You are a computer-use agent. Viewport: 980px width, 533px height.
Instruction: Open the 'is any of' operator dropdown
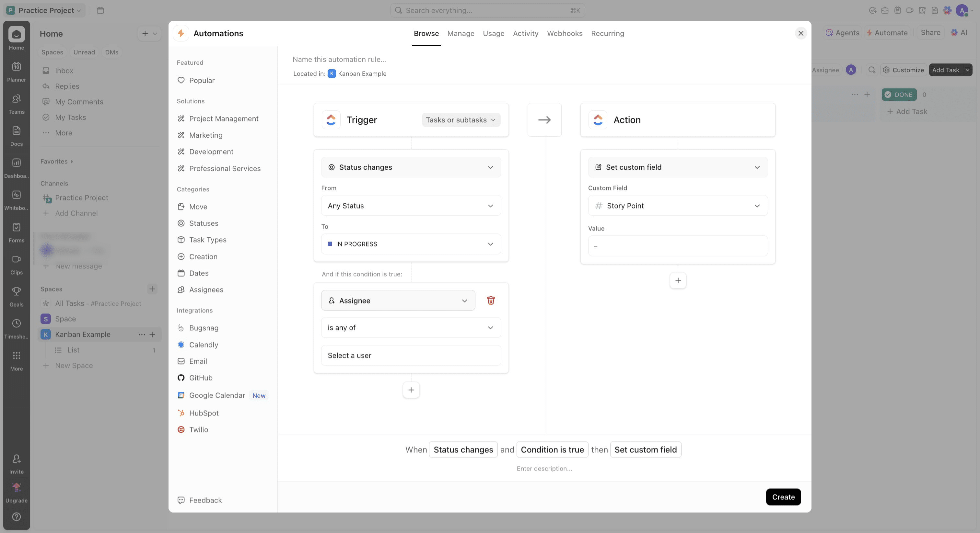pos(411,327)
